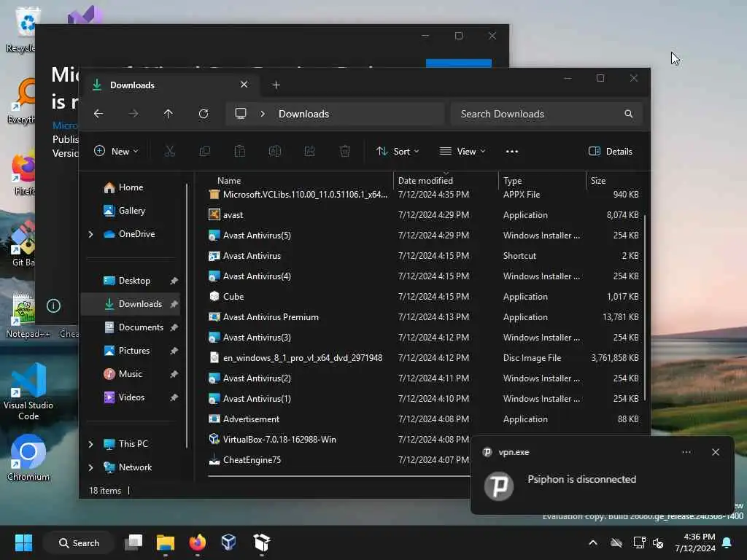Close the Downloads tab

244,85
